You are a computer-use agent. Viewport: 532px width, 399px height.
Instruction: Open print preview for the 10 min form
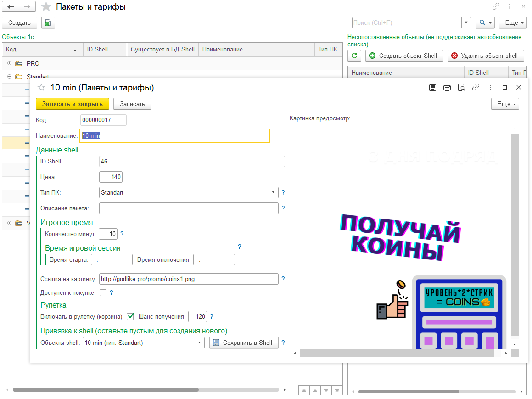pyautogui.click(x=461, y=87)
